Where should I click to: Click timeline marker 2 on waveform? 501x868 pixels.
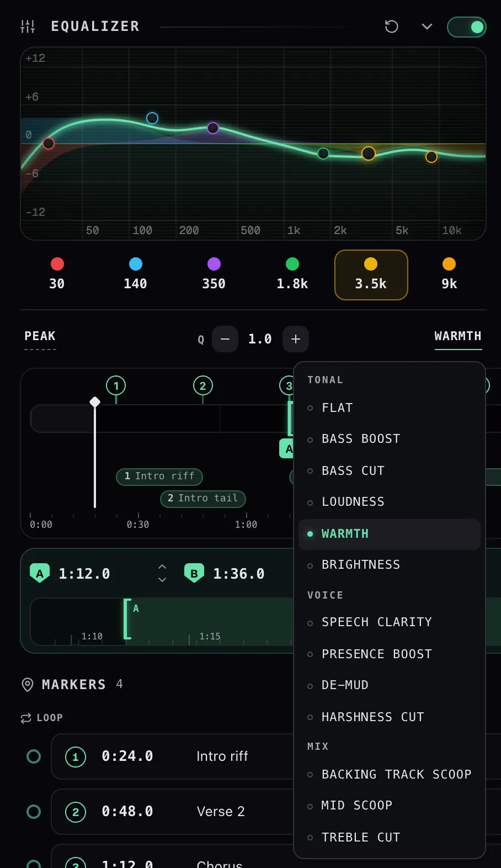pyautogui.click(x=203, y=386)
